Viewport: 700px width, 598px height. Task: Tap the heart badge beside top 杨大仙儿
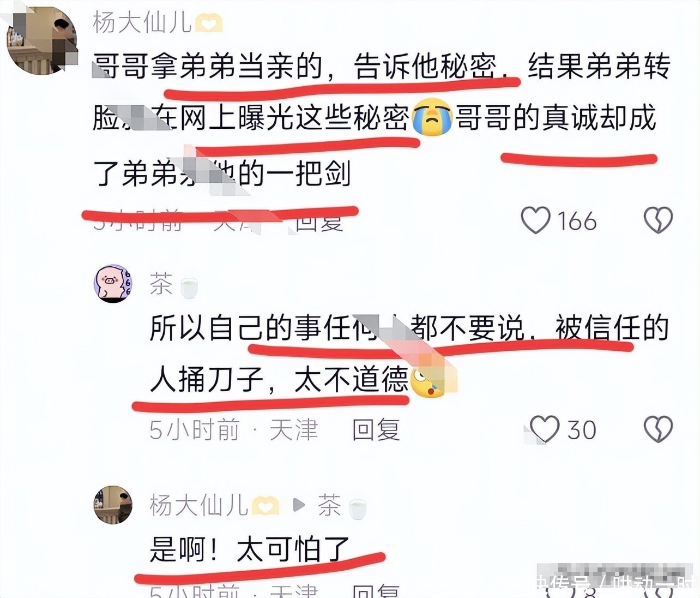tap(209, 24)
